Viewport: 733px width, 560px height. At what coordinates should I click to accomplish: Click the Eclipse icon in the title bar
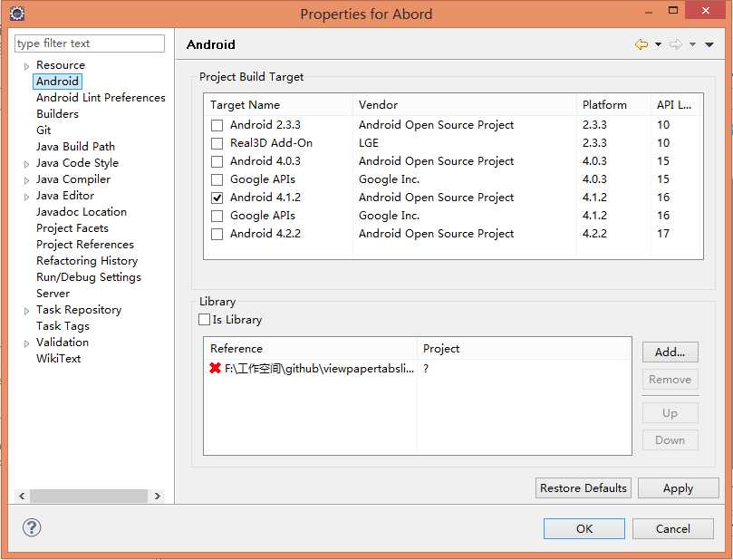pyautogui.click(x=17, y=13)
